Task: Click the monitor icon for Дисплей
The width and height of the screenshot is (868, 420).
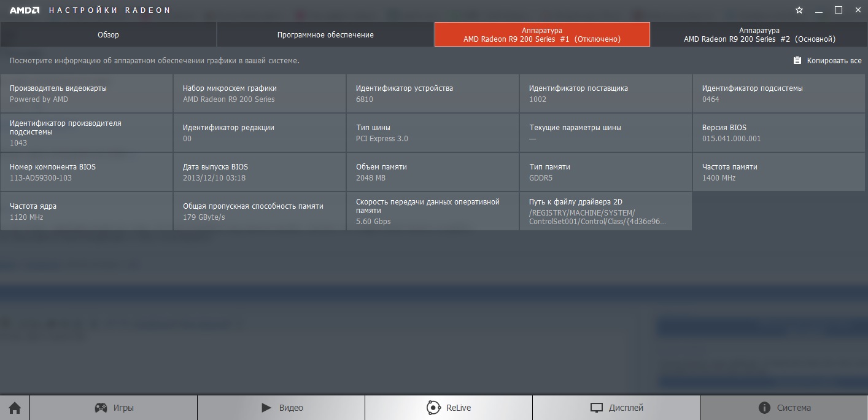Action: (597, 408)
